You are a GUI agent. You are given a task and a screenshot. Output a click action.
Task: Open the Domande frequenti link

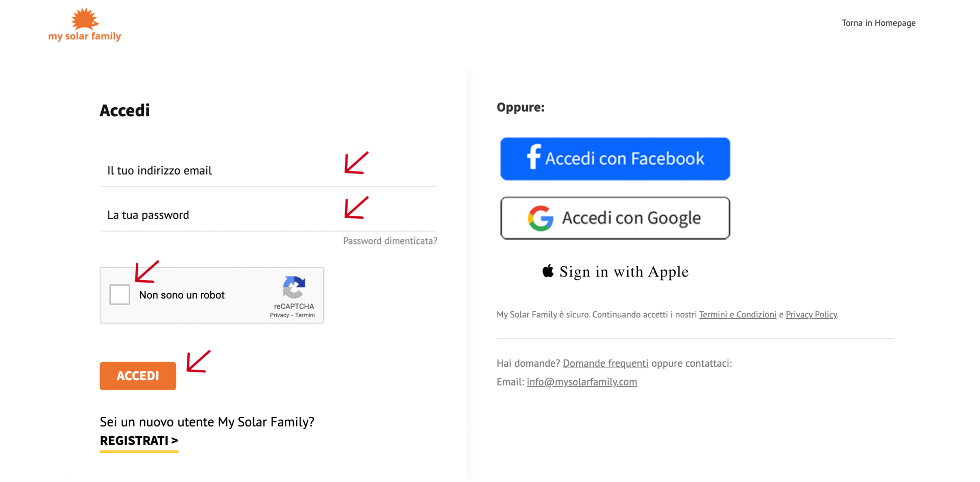point(605,363)
